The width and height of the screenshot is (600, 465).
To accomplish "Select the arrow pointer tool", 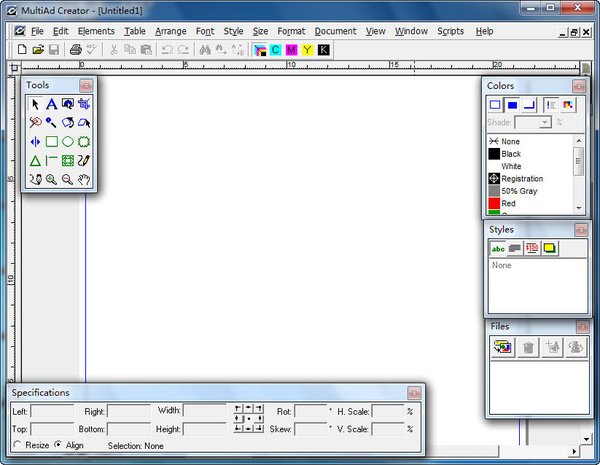I will tap(35, 104).
